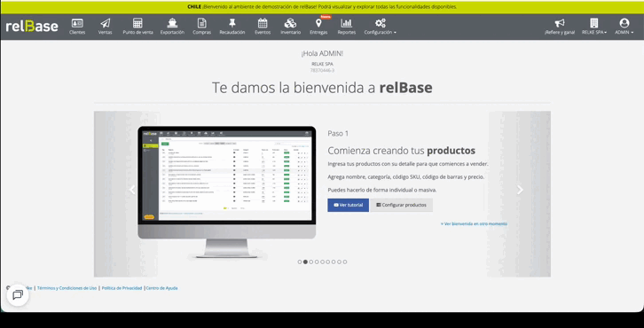644x328 pixels.
Task: Open the Ventas paper plane icon
Action: 106,23
